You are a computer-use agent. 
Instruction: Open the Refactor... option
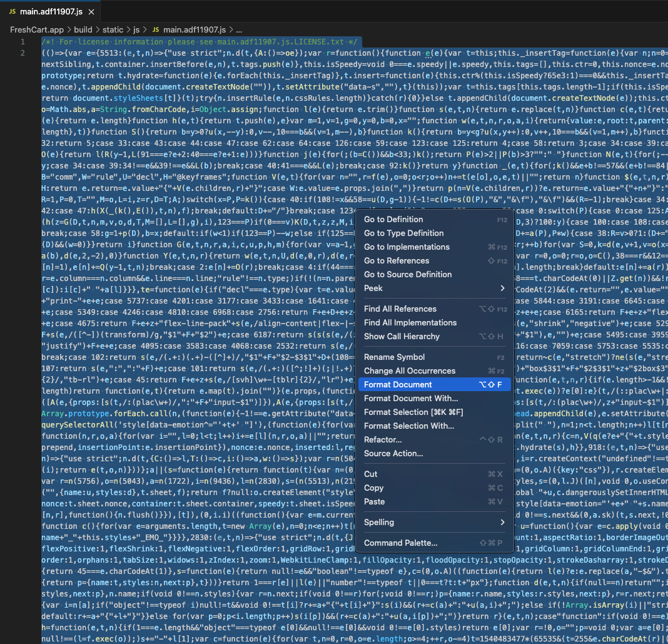[x=434, y=439]
